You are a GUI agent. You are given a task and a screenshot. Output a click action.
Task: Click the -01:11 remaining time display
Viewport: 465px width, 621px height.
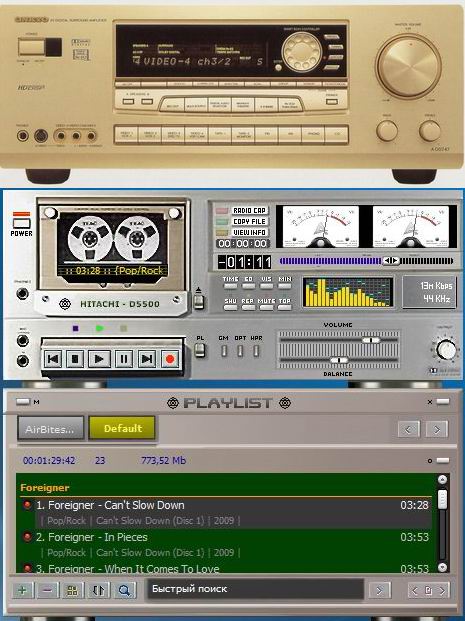244,262
